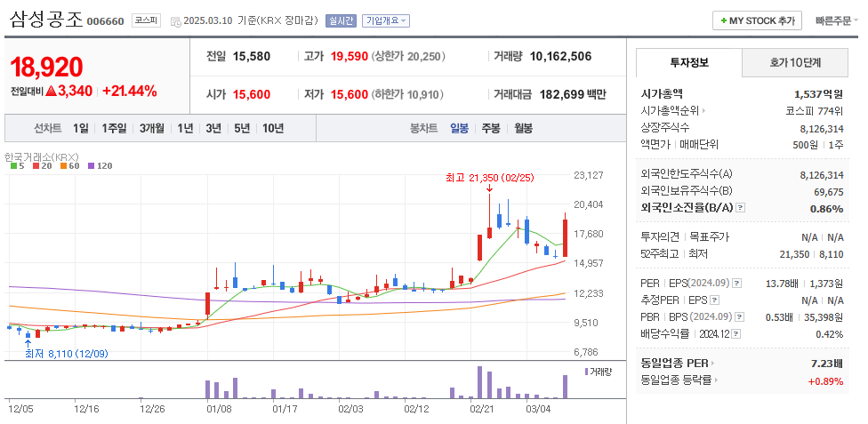Click the 01/08 date label on chart axis
This screenshot has height=424, width=868.
click(219, 409)
